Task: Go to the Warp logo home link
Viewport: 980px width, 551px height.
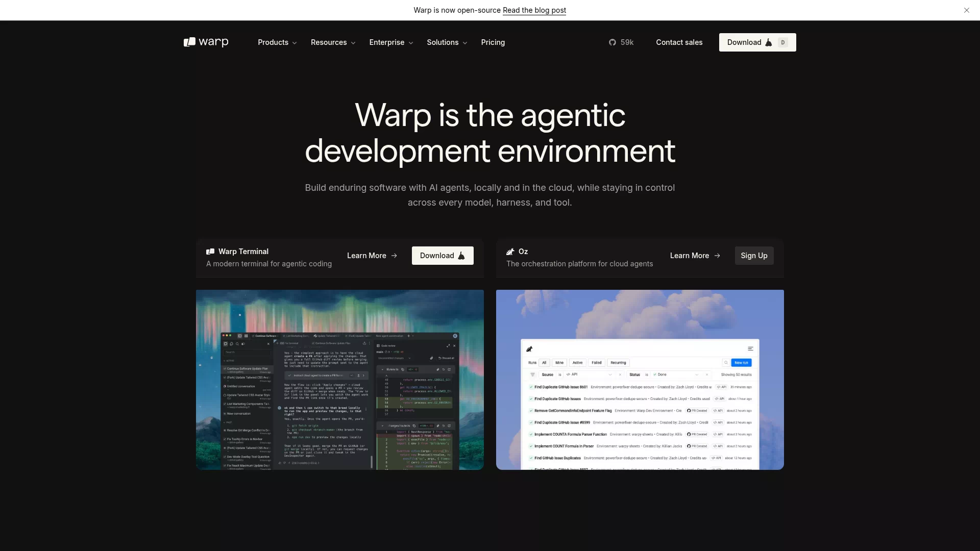Action: point(206,42)
